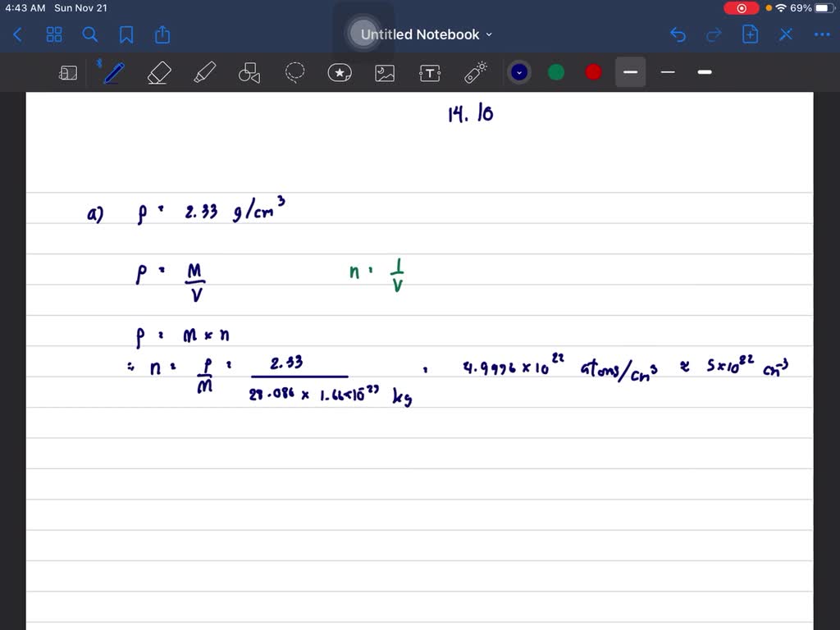The image size is (840, 630).
Task: Open the Elements sticker tool
Action: (340, 73)
